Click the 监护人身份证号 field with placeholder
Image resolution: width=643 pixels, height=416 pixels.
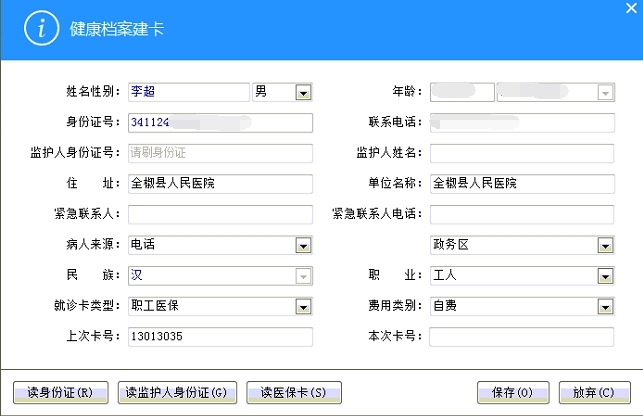pos(220,153)
